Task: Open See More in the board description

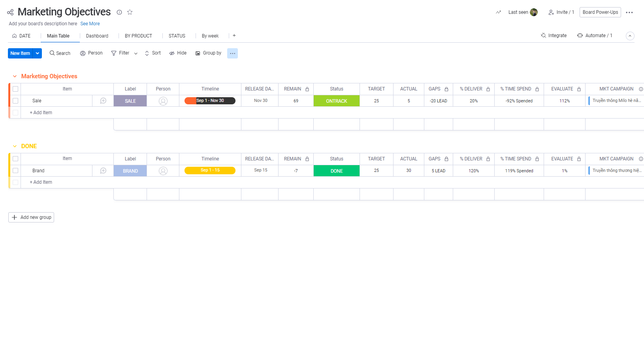Action: (90, 23)
